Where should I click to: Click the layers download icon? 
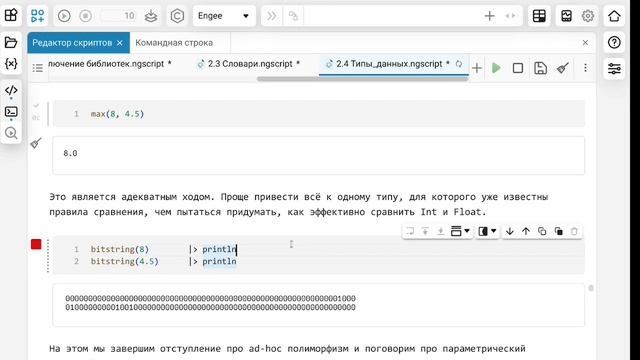151,16
